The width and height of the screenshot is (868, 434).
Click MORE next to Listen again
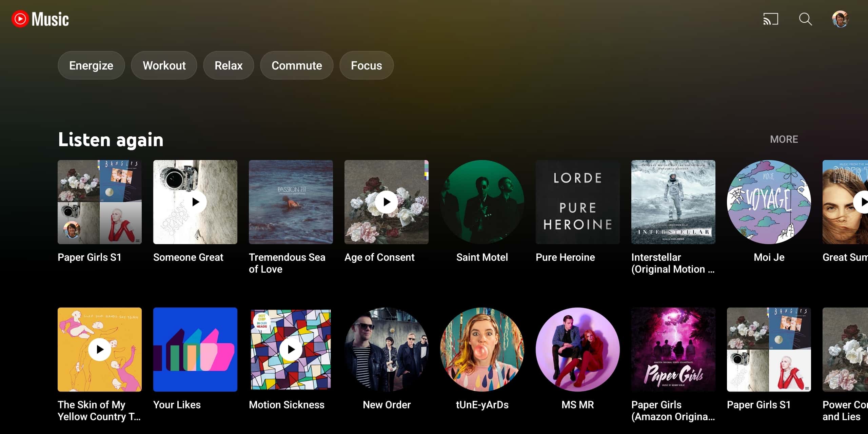coord(784,139)
